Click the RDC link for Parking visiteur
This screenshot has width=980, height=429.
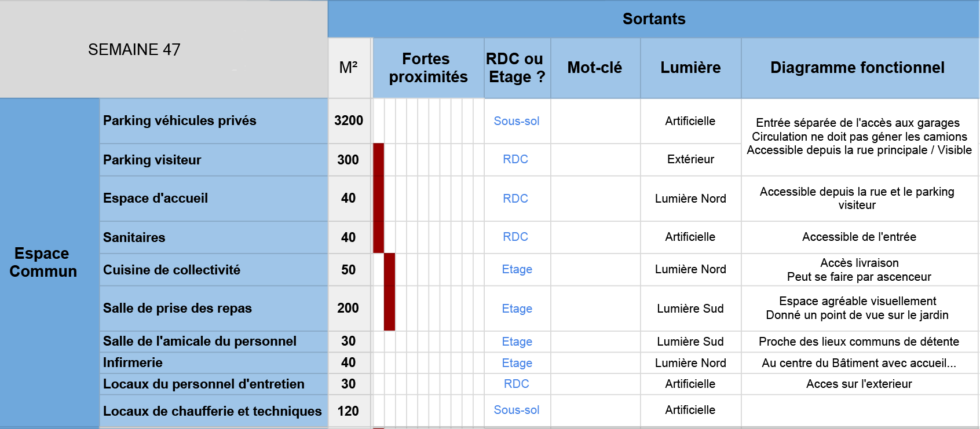coord(515,159)
